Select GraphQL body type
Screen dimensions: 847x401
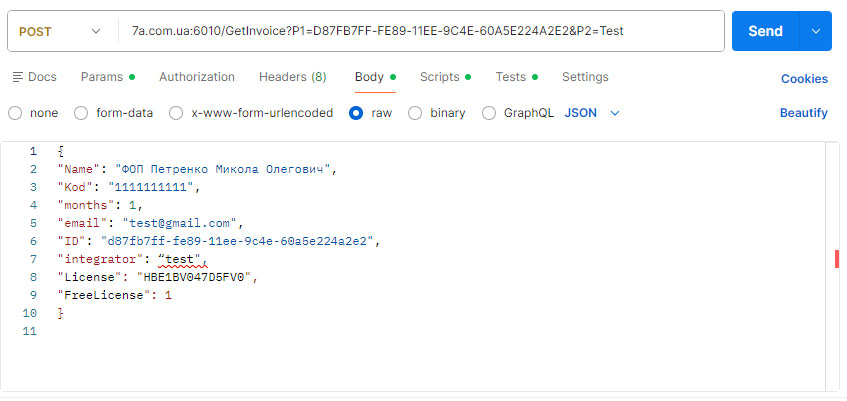(489, 113)
